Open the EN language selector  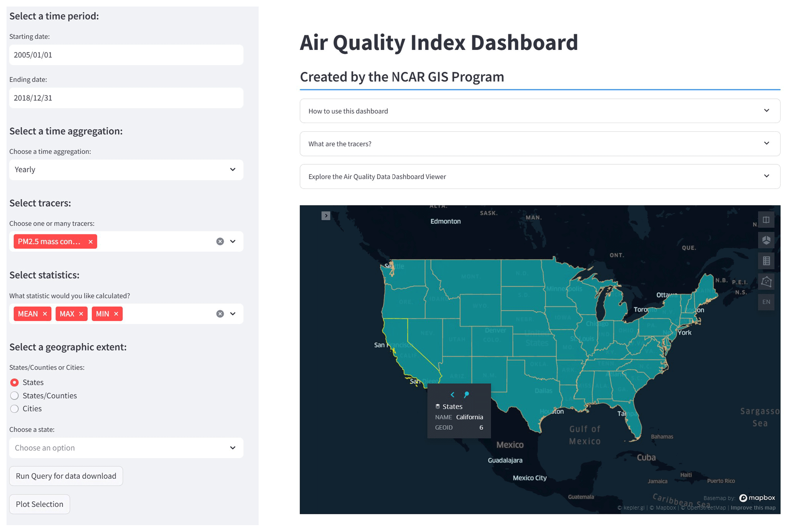tap(766, 302)
